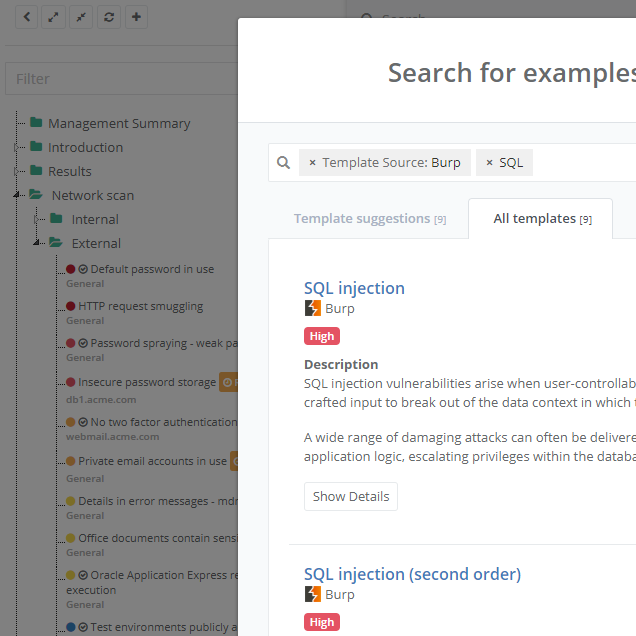Click High badge under SQL injection (second order)

coord(322,622)
